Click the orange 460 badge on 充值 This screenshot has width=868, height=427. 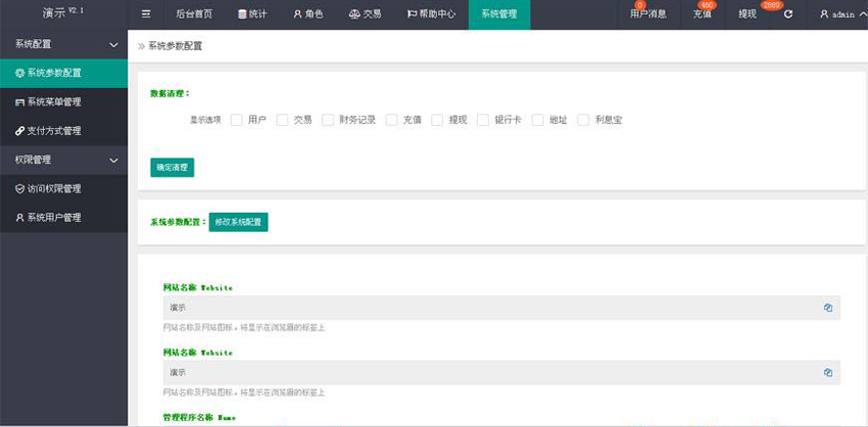pos(707,6)
